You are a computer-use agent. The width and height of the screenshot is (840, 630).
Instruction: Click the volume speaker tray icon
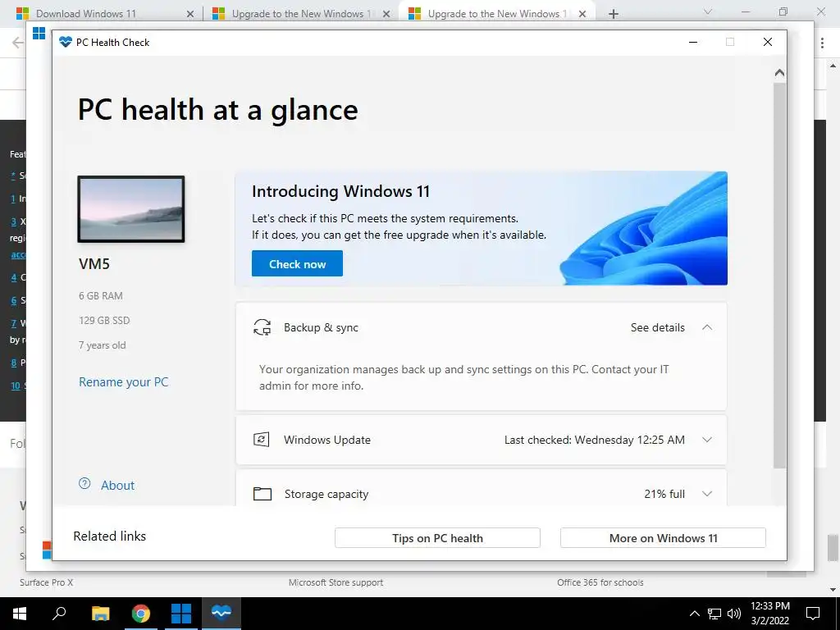point(734,614)
